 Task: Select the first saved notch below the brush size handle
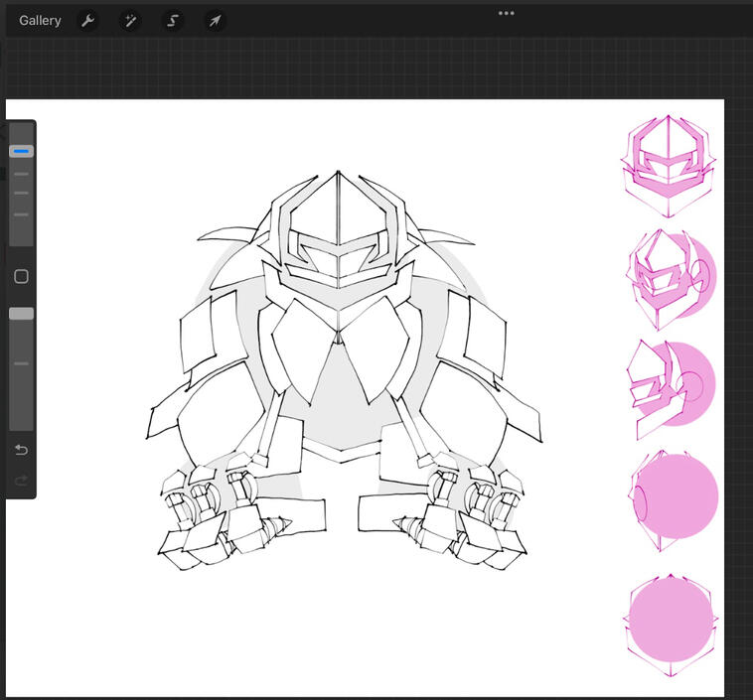(21, 174)
